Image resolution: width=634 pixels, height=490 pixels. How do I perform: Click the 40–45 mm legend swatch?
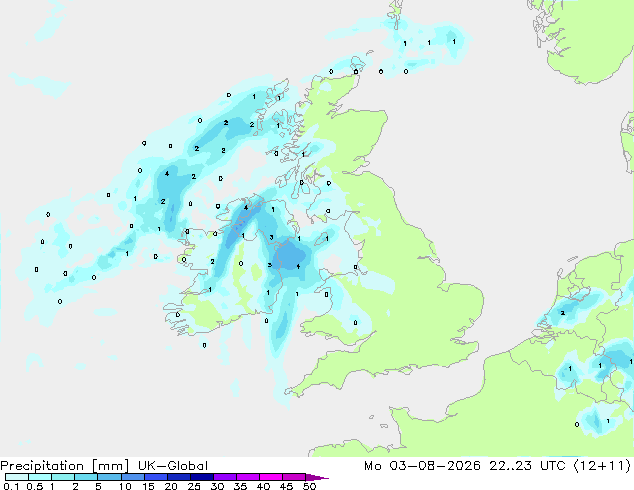[x=271, y=477]
